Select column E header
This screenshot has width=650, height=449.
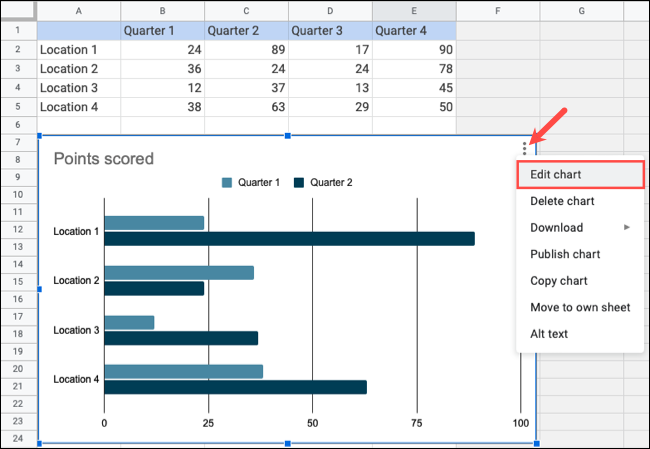pos(414,11)
